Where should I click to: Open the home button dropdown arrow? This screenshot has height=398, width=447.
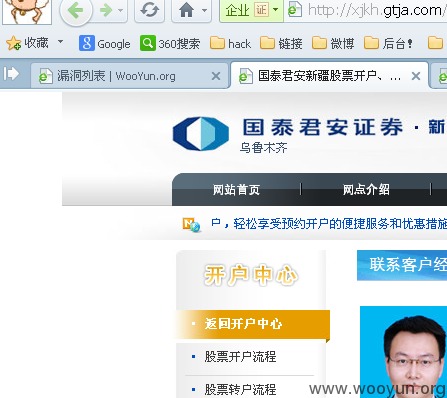[204, 11]
